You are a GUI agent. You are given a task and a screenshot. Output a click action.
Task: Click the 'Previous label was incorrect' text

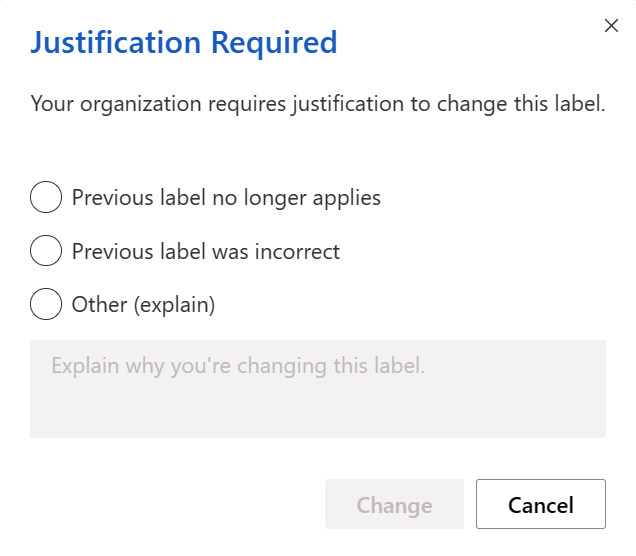[x=206, y=251]
